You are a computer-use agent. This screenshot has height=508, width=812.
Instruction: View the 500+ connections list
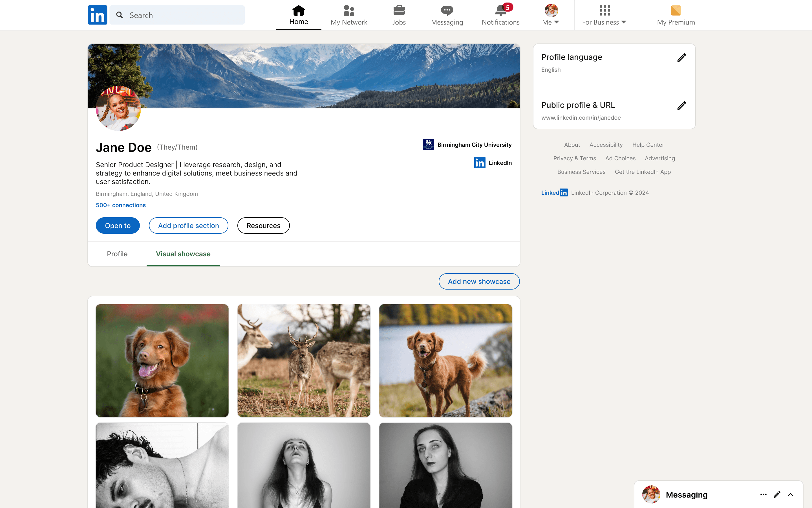pos(121,205)
